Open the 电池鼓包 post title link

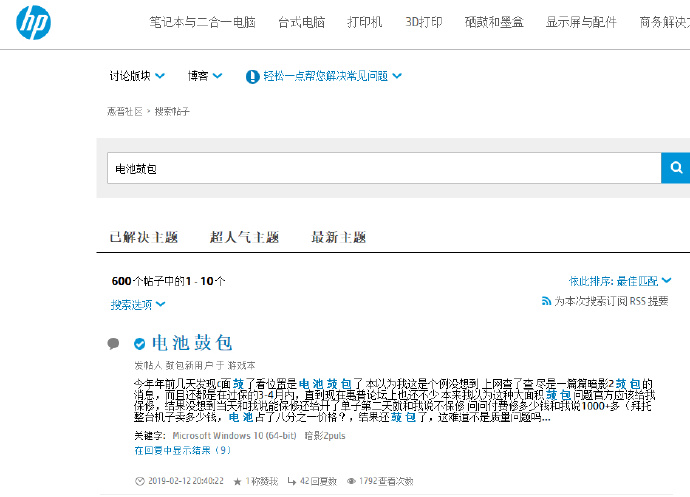192,343
